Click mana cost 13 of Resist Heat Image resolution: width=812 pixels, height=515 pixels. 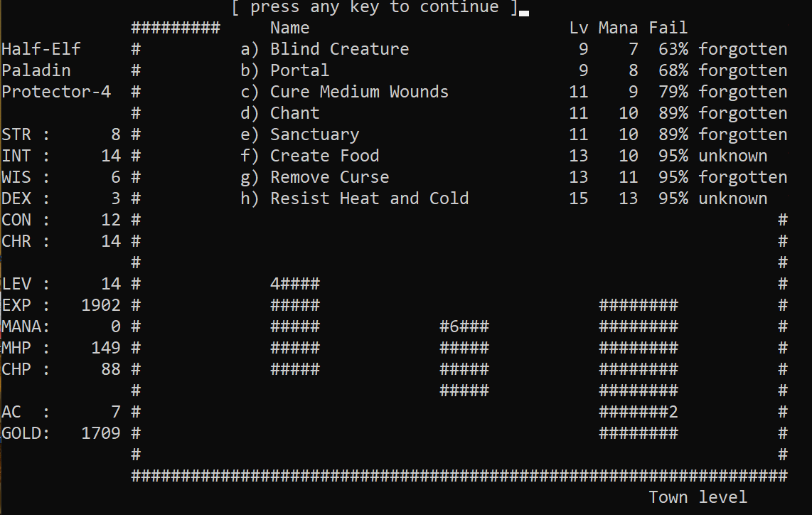(628, 198)
